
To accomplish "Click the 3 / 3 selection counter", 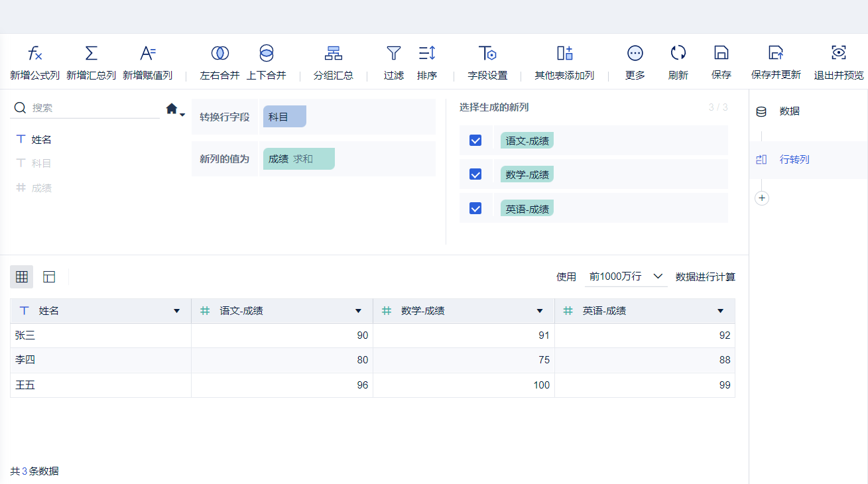I will tap(718, 107).
